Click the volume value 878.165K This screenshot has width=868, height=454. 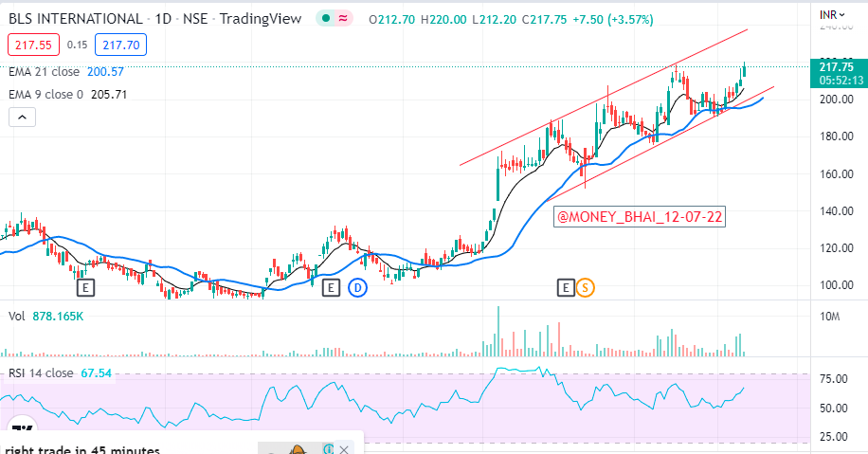coord(58,317)
